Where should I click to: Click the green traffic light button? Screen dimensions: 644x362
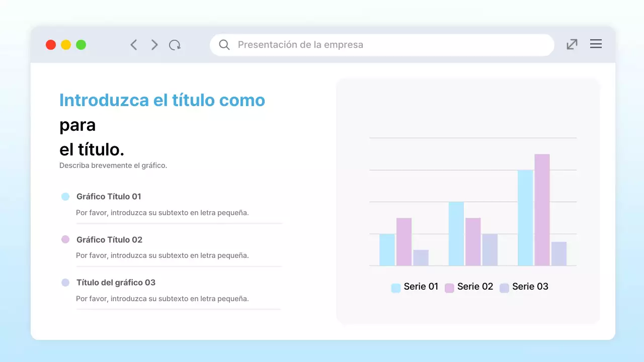(80, 44)
